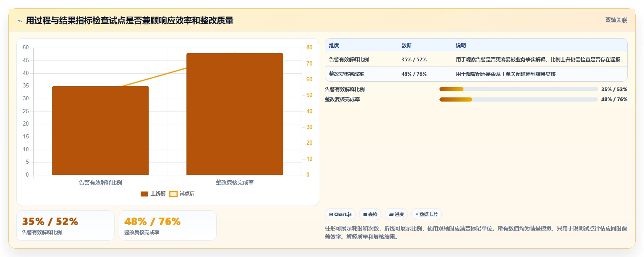644x257 pixels.
Task: Click the 整改复核完成率 x-axis label
Action: (234, 182)
